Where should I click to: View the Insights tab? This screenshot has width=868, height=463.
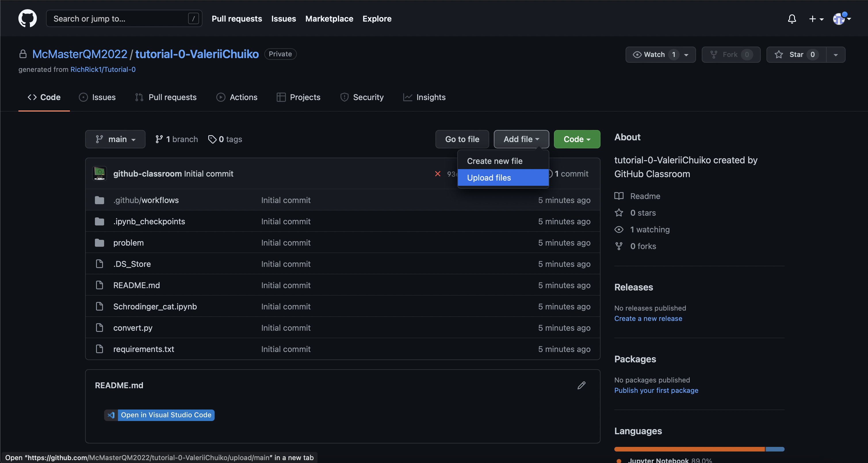pyautogui.click(x=425, y=97)
